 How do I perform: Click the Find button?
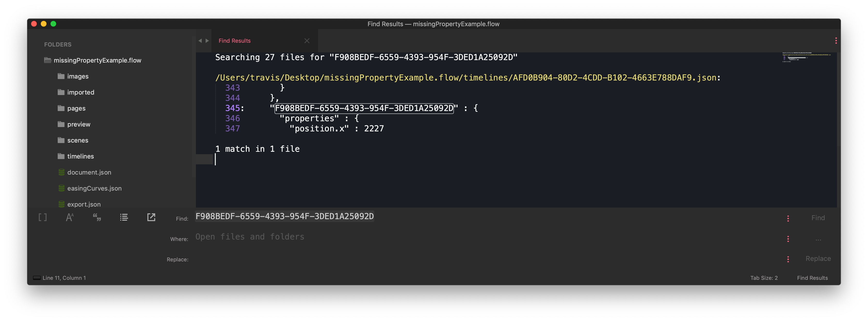(818, 217)
